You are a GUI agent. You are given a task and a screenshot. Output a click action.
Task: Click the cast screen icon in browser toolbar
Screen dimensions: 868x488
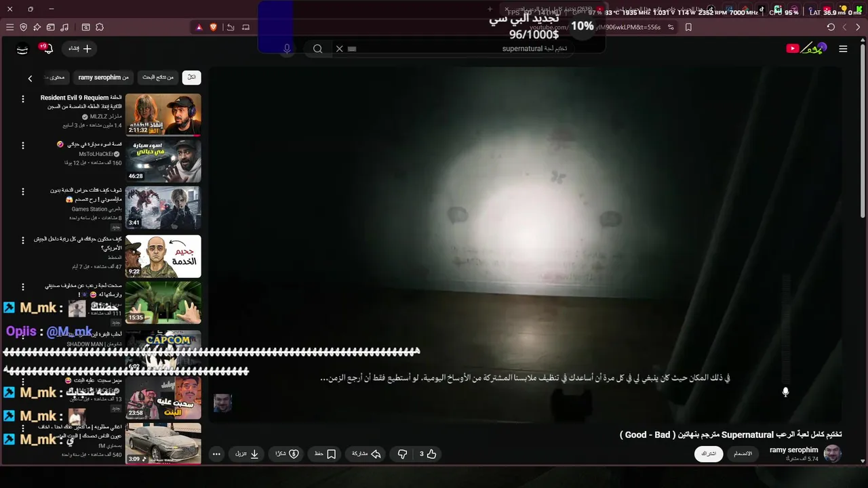(x=245, y=27)
